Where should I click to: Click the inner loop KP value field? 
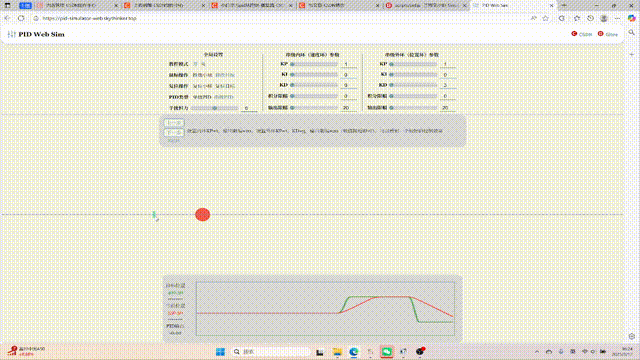click(x=349, y=64)
